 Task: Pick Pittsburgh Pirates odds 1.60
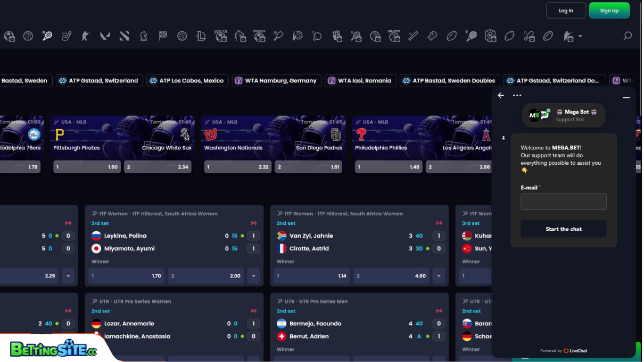coord(87,167)
